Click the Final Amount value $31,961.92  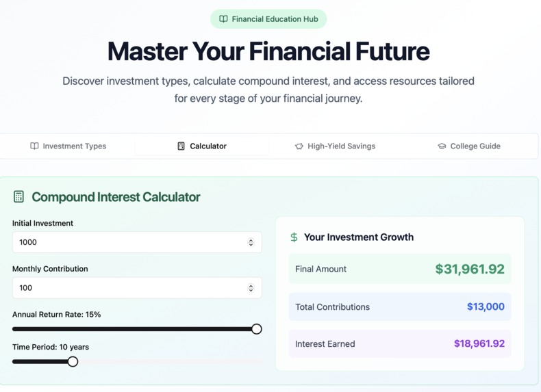[470, 269]
